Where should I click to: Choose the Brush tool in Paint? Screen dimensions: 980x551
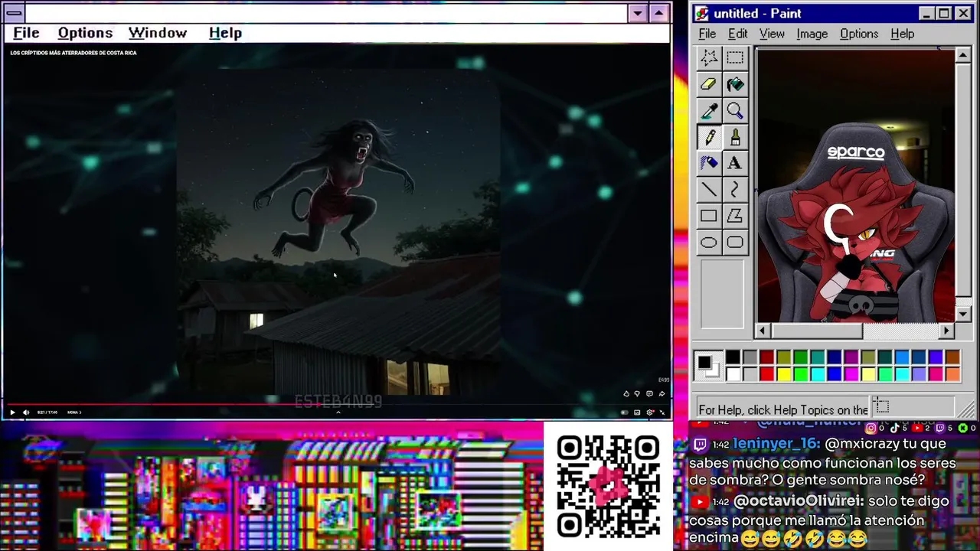[735, 137]
